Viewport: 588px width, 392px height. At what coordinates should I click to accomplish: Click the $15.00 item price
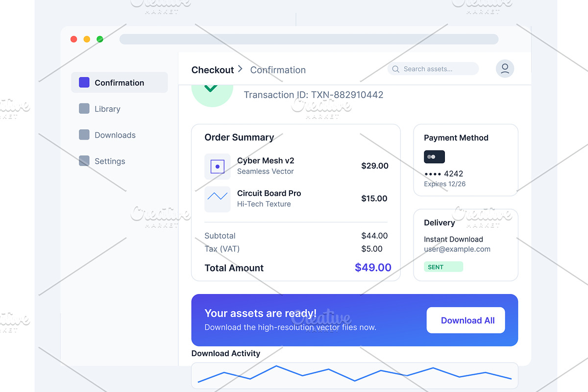coord(374,198)
